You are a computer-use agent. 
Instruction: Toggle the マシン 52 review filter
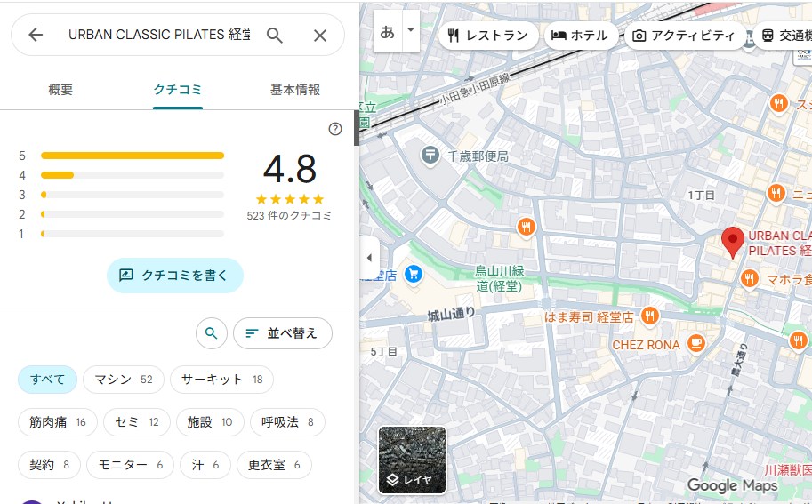coord(123,380)
